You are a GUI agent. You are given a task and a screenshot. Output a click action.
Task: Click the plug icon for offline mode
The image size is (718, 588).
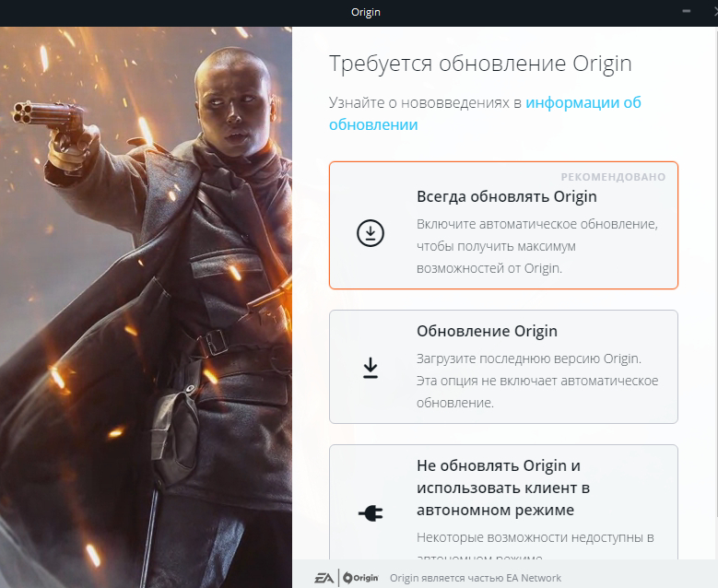click(x=371, y=513)
